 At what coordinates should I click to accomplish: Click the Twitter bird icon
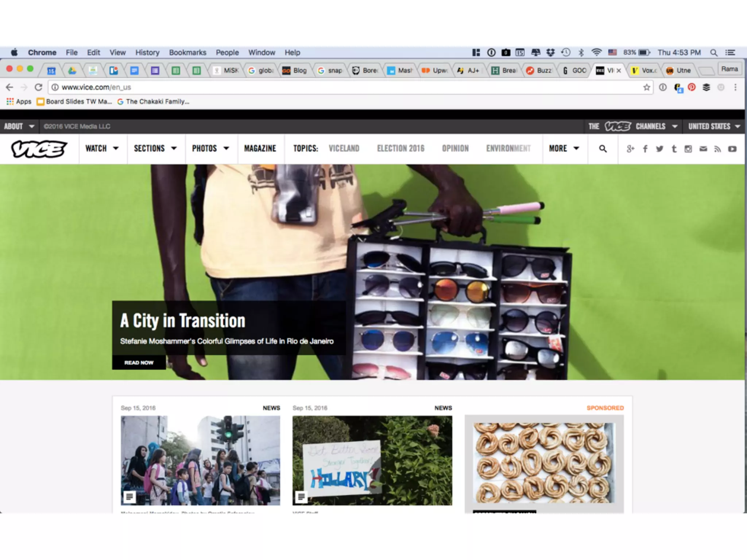[x=659, y=149]
